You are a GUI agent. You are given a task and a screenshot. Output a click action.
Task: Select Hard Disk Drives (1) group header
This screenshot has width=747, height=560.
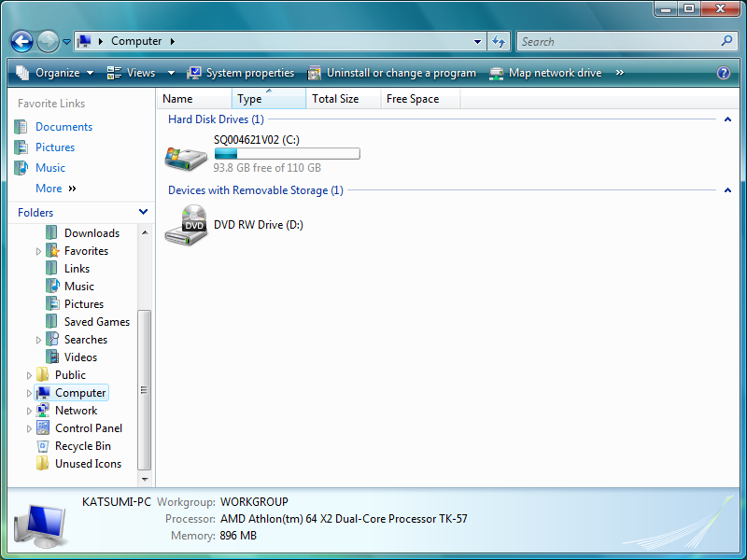(x=216, y=119)
